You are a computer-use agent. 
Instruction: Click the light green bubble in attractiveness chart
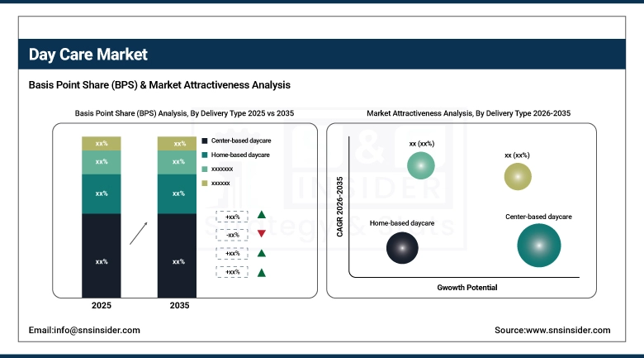coord(421,166)
